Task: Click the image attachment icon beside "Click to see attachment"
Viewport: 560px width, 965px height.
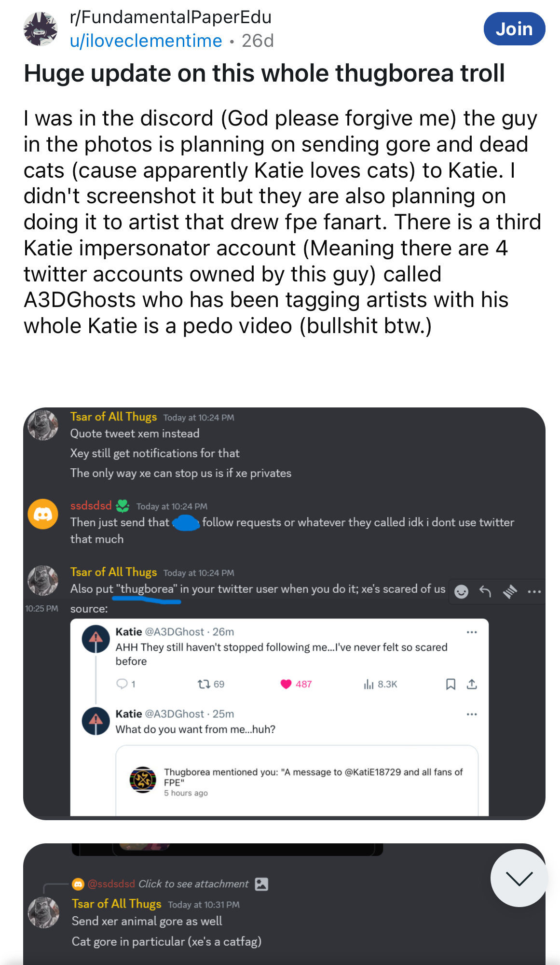Action: [261, 884]
